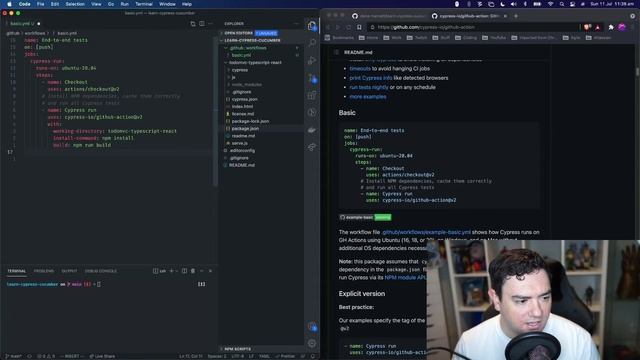Open the Extensions view icon

click(312, 95)
